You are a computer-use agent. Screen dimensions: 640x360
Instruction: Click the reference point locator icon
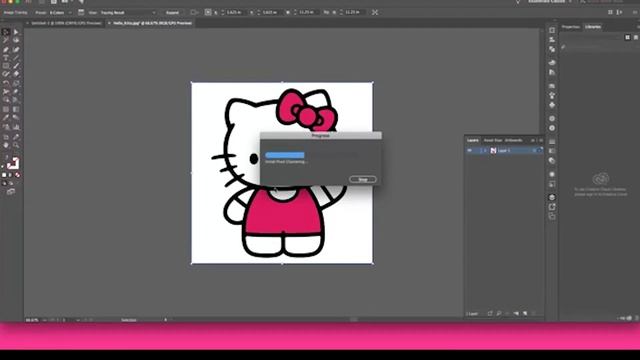208,13
